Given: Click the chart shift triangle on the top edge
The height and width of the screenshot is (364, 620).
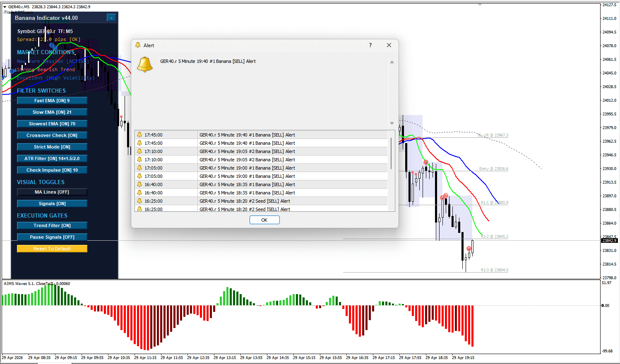Looking at the screenshot, I should (480, 5).
